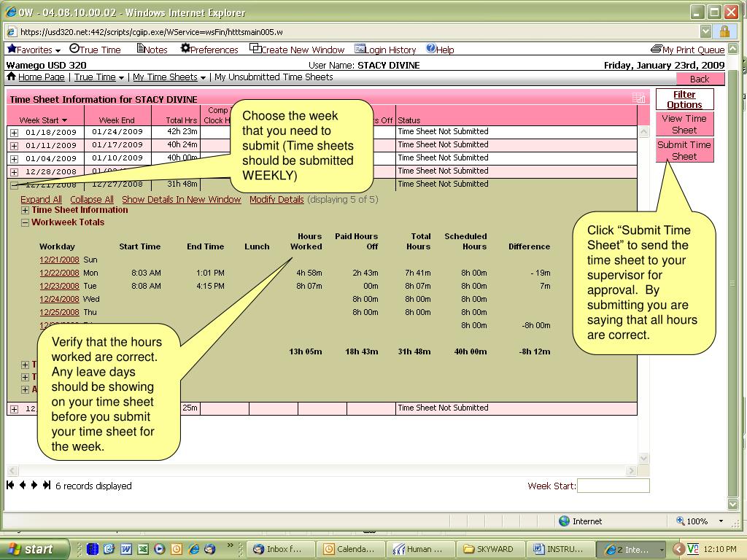Image resolution: width=747 pixels, height=560 pixels.
Task: Open Filter Options
Action: (684, 99)
